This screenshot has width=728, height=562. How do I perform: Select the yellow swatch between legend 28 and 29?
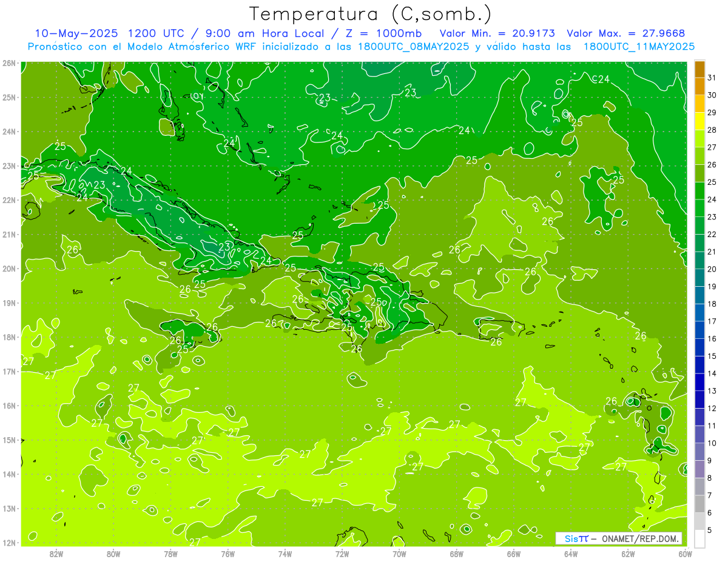tap(699, 121)
